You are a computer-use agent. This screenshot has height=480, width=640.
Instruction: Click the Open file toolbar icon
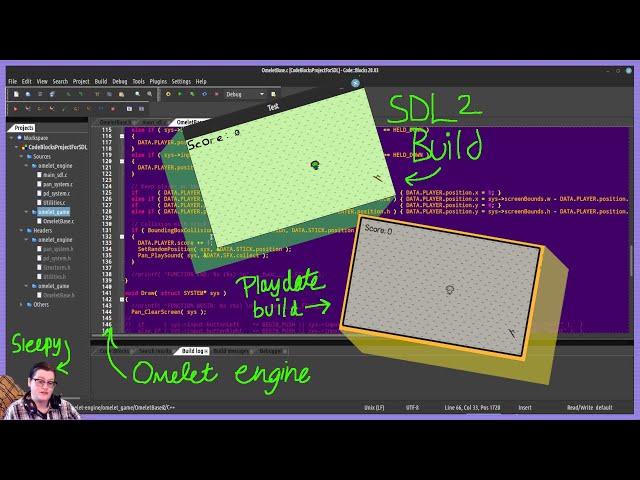[28, 94]
